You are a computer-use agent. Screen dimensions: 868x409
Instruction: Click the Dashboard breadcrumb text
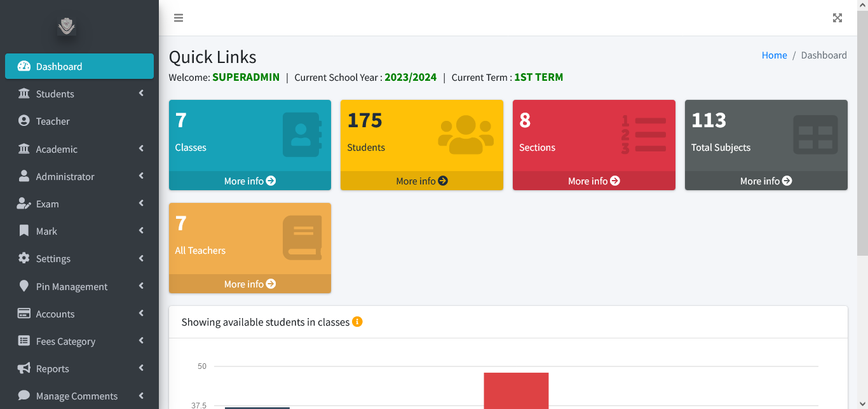pos(824,55)
